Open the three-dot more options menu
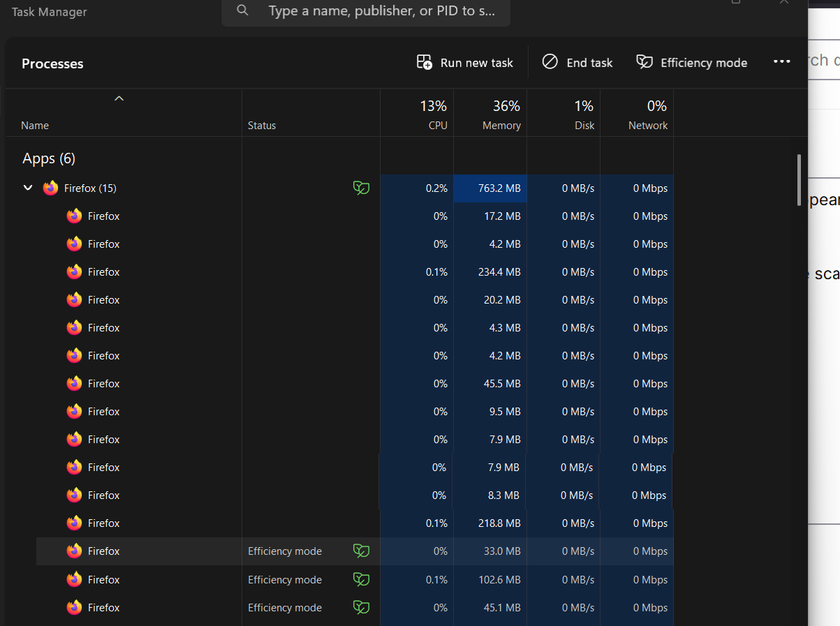Screen dimensions: 840x626 click(x=781, y=62)
